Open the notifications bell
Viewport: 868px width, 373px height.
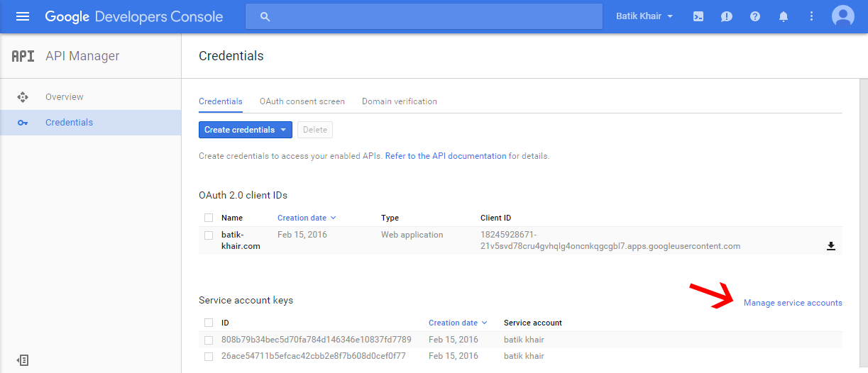click(x=784, y=16)
